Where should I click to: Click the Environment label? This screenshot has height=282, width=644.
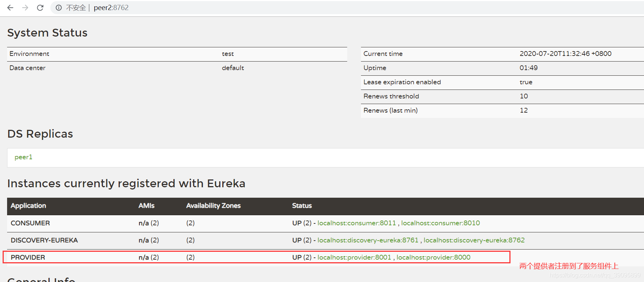pos(29,54)
